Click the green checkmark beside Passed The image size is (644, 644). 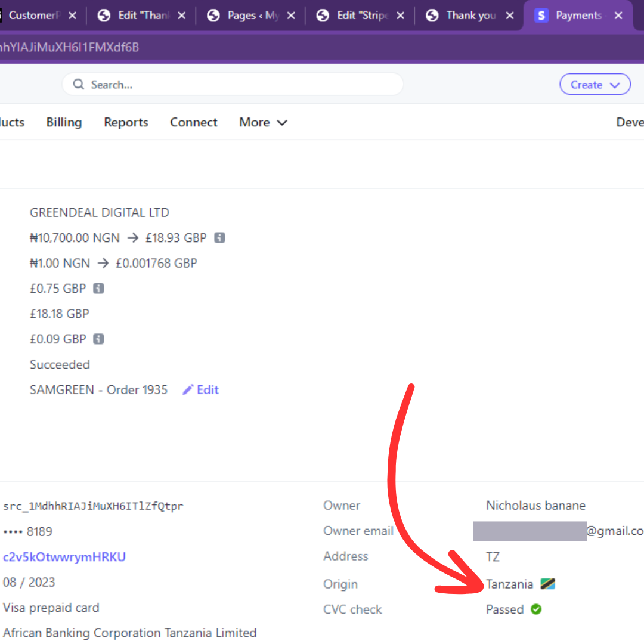pos(535,609)
